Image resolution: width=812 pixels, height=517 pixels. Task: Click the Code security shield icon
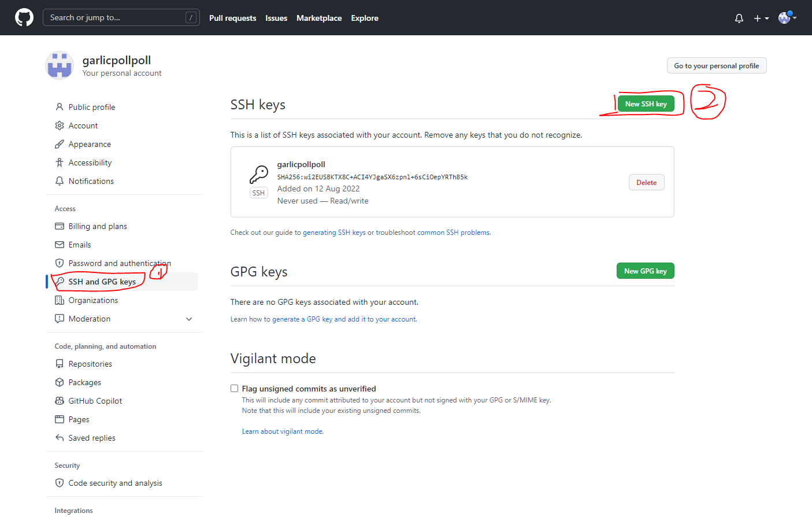60,483
